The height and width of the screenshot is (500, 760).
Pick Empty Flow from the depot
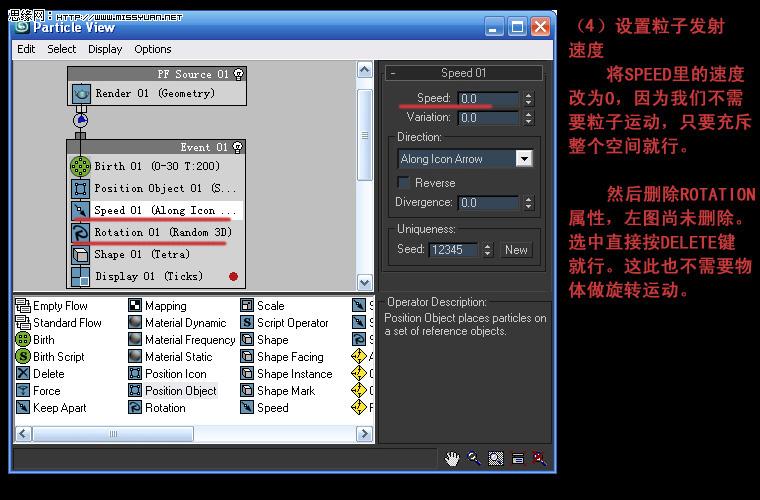(52, 306)
